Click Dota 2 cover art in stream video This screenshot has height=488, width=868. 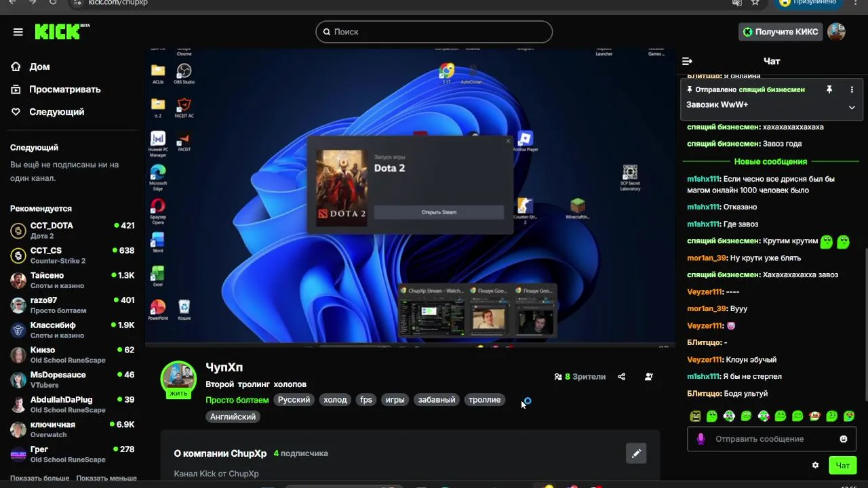click(341, 188)
